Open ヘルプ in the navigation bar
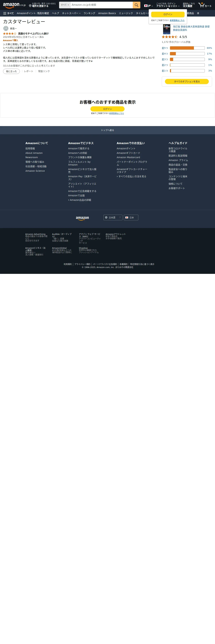 click(x=56, y=13)
